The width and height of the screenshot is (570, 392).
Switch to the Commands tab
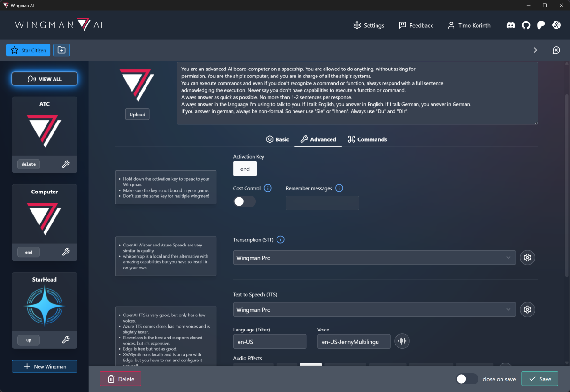[x=368, y=139]
